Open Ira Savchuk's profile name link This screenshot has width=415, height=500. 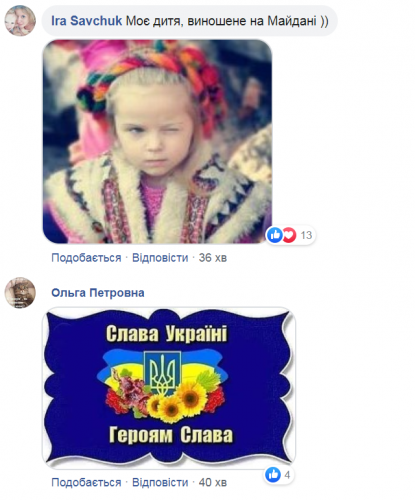point(87,21)
